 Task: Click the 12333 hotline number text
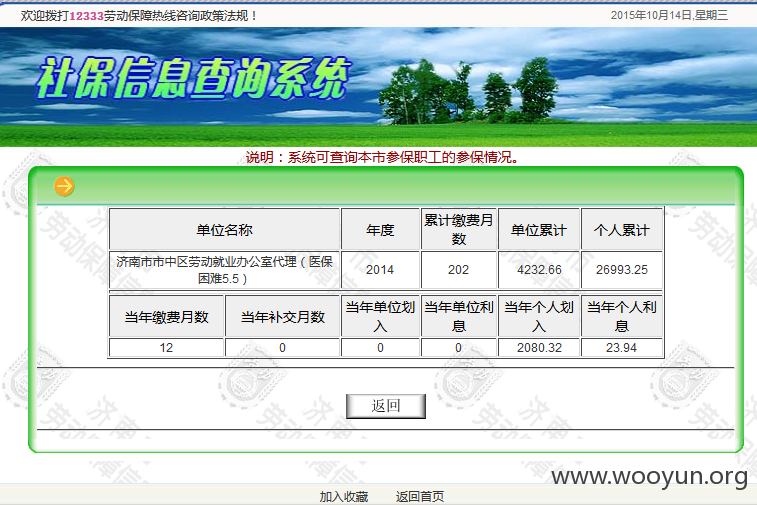(x=86, y=16)
